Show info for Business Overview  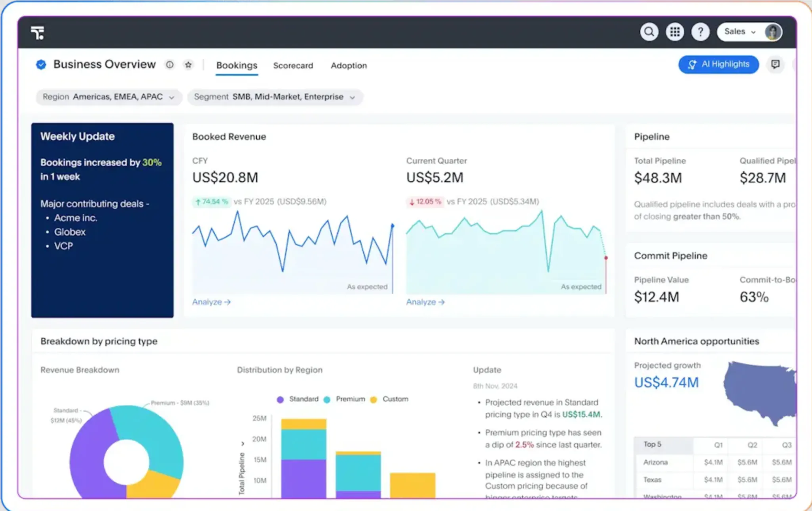click(x=170, y=65)
